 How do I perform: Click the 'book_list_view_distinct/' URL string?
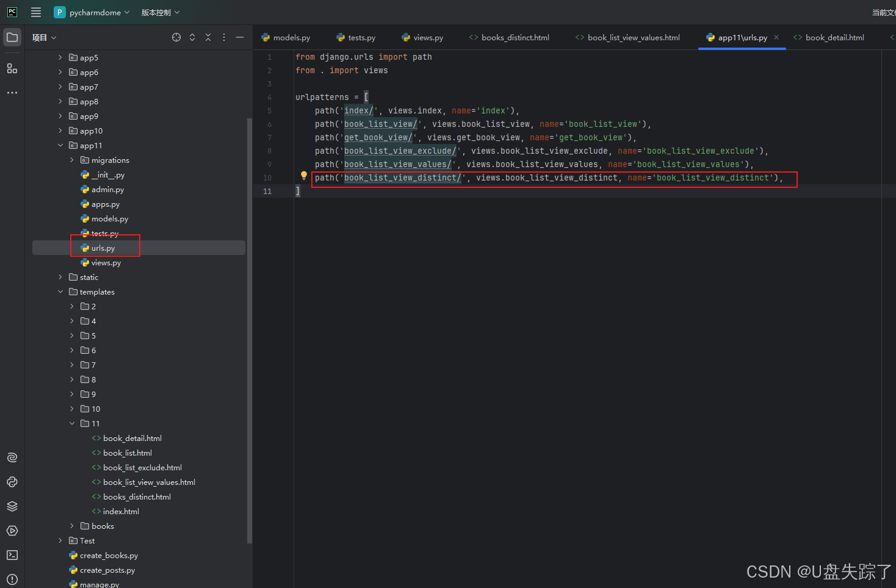[x=403, y=177]
